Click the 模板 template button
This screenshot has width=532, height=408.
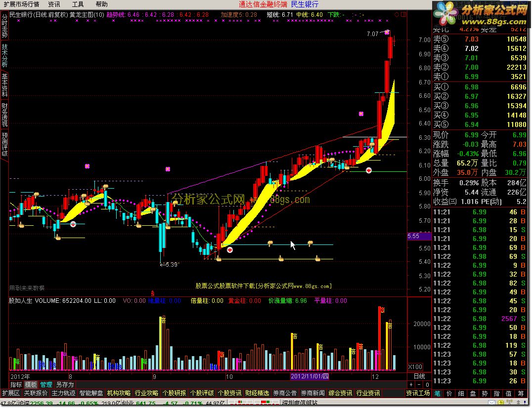tap(31, 385)
